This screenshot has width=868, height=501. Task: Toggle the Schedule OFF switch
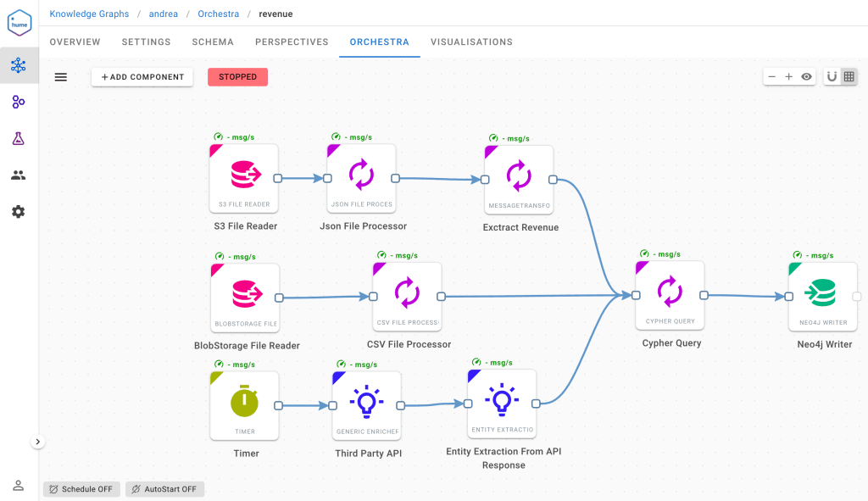(81, 489)
